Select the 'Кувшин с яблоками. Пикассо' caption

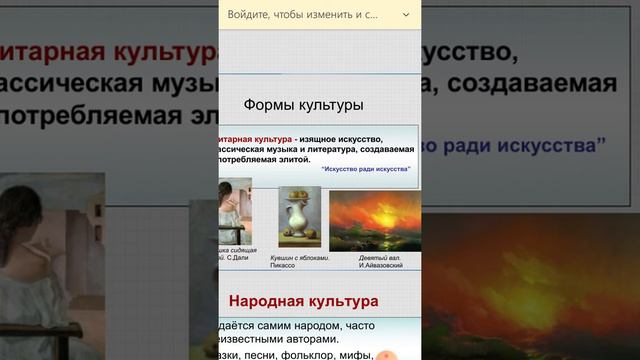(299, 261)
